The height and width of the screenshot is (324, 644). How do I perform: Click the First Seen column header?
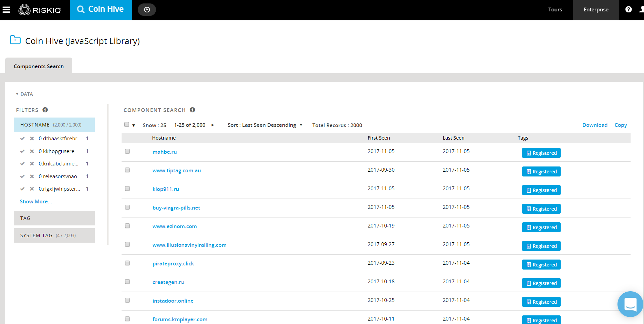pos(379,138)
